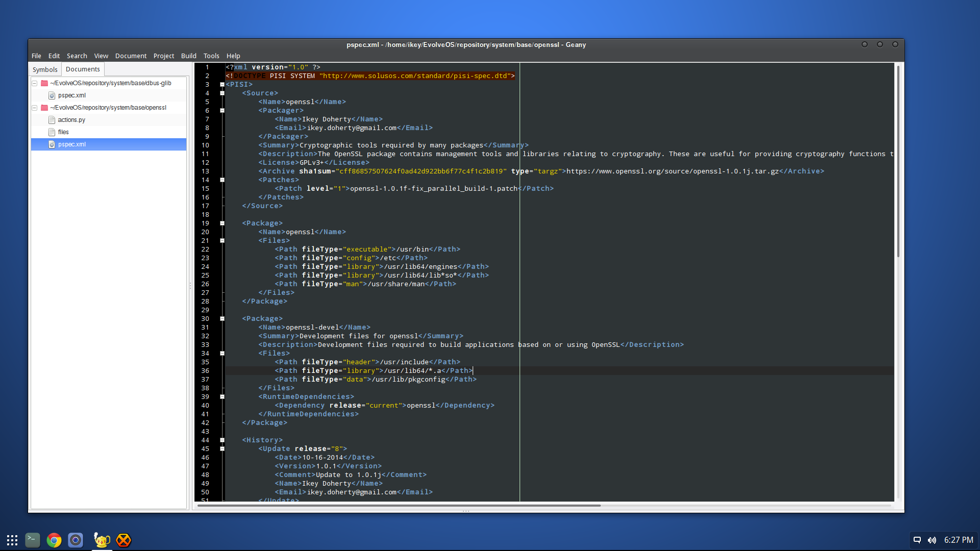Collapse the openssl folder in Documents tree
Viewport: 980px width, 551px height.
(35, 108)
